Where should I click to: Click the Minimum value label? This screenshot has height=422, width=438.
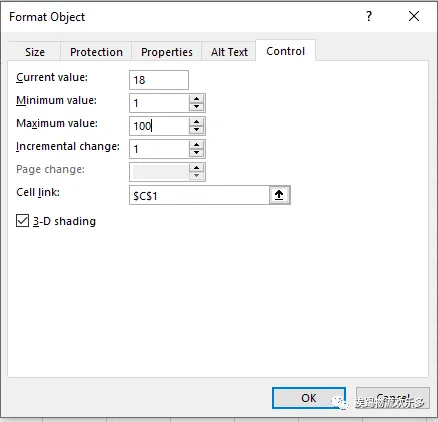[56, 100]
